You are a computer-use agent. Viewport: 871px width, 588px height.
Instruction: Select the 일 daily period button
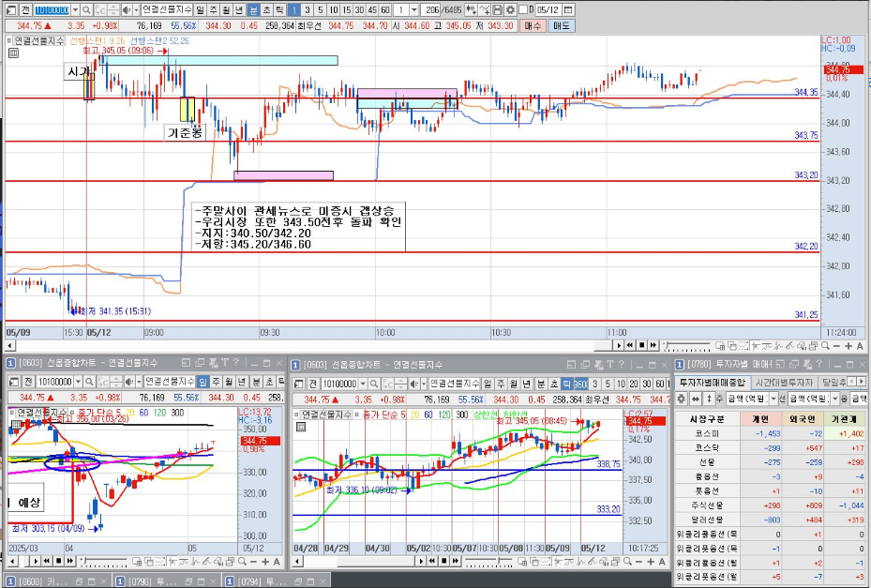click(200, 10)
